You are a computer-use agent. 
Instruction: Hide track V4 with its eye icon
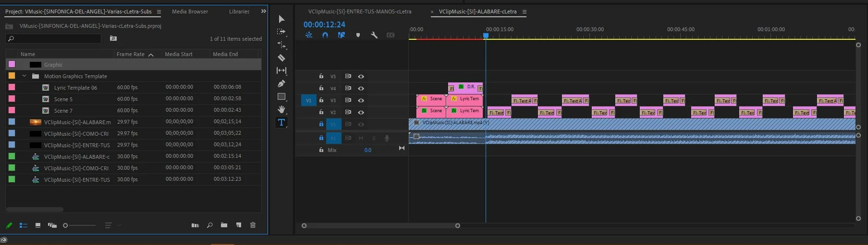[x=361, y=88]
